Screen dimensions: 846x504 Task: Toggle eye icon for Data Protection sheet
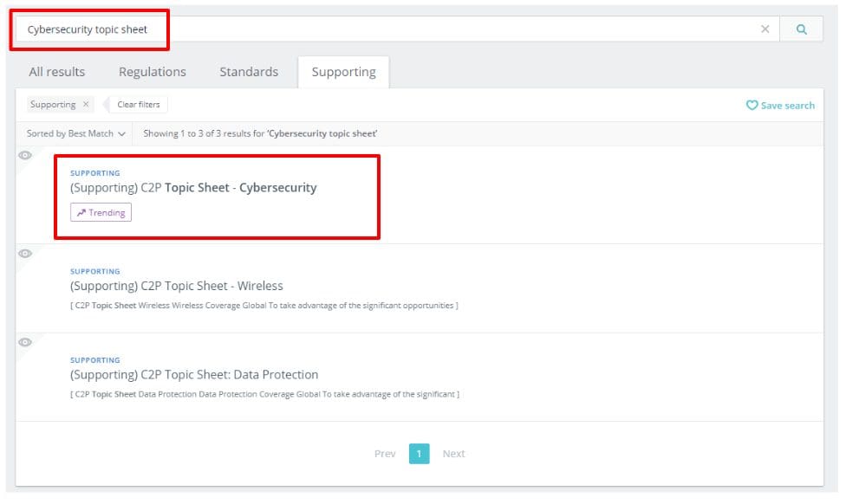tap(25, 342)
